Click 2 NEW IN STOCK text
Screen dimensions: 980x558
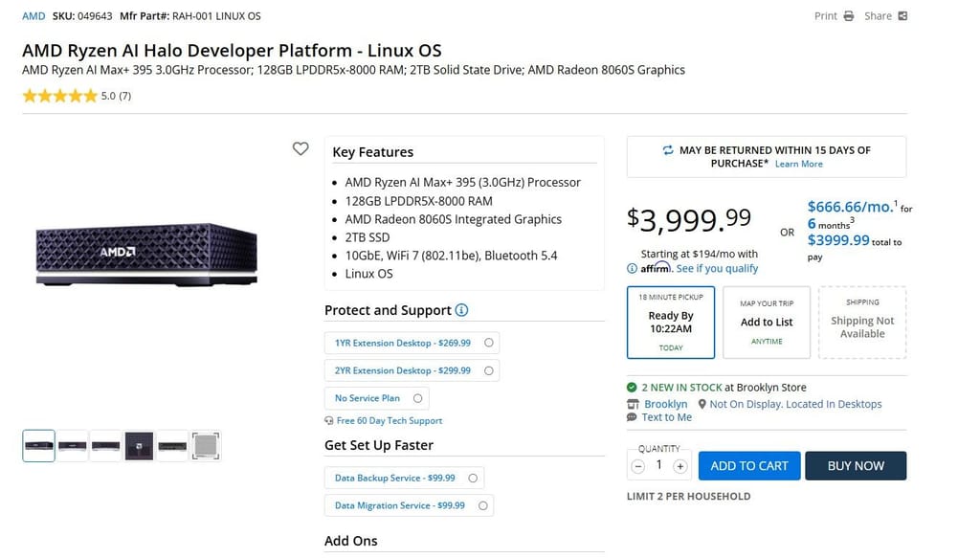681,388
